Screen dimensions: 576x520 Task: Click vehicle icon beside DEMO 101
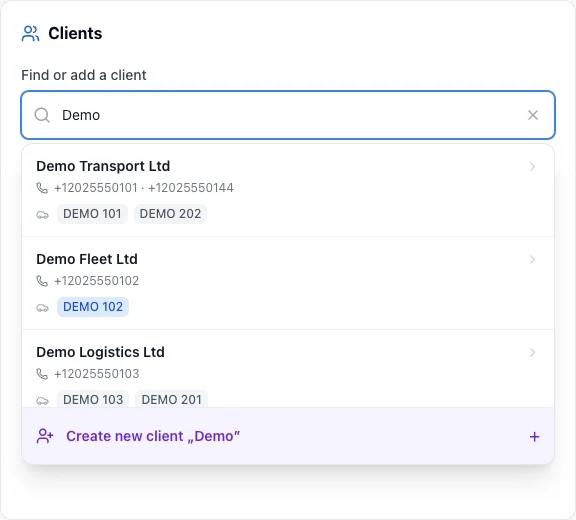(x=42, y=214)
